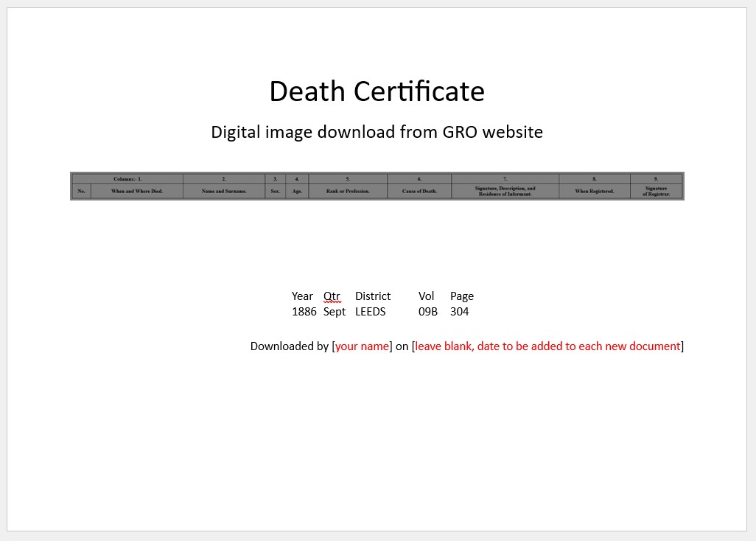Click the "Digital image download from GRO website" subtitle
Image resolution: width=756 pixels, height=541 pixels.
[377, 132]
